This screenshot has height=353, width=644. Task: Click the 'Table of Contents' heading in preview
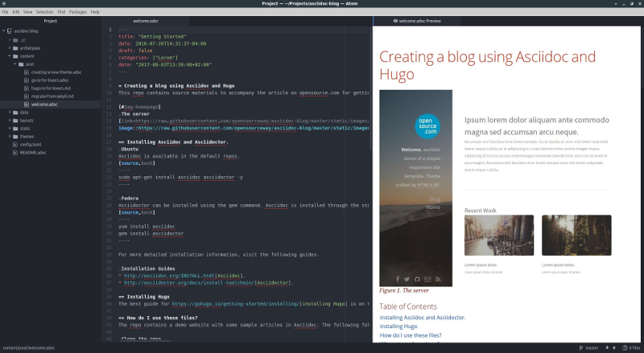click(x=408, y=306)
